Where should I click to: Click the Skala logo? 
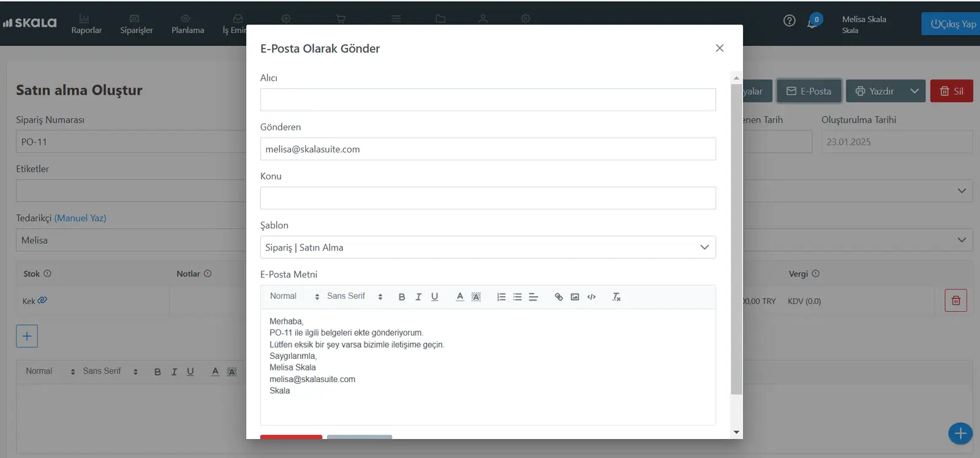tap(29, 23)
